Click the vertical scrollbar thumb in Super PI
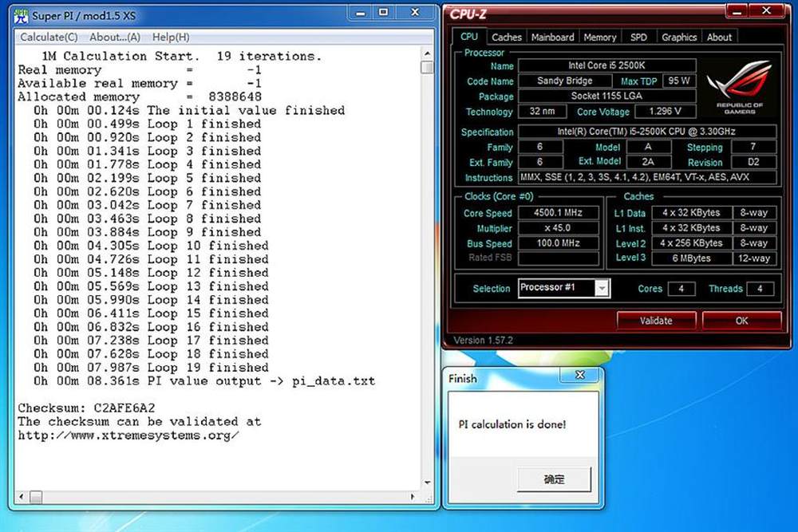This screenshot has width=798, height=532. [428, 68]
